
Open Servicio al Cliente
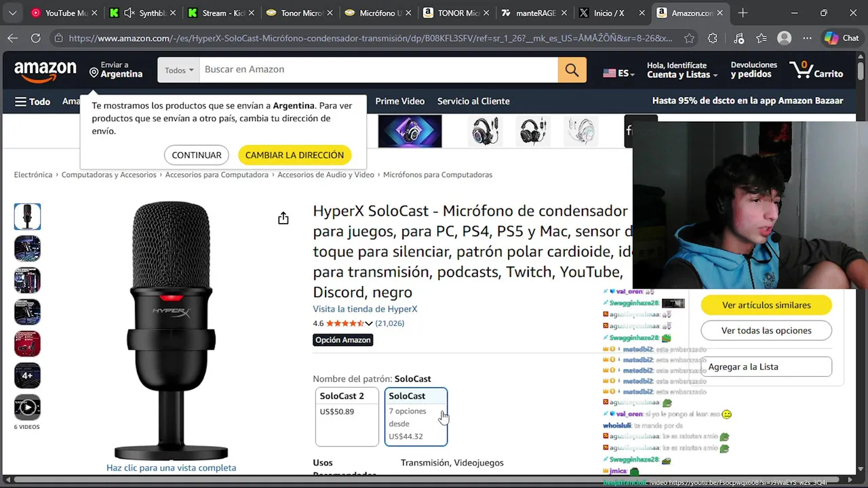[473, 101]
